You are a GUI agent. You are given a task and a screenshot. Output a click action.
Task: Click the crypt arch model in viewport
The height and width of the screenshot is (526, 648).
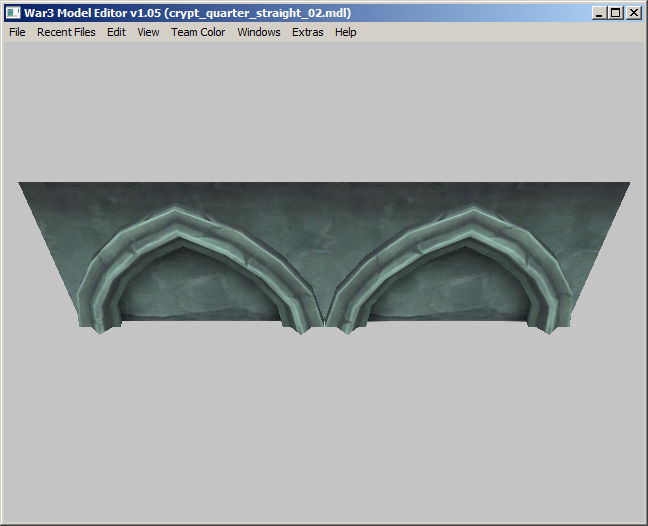click(x=324, y=256)
